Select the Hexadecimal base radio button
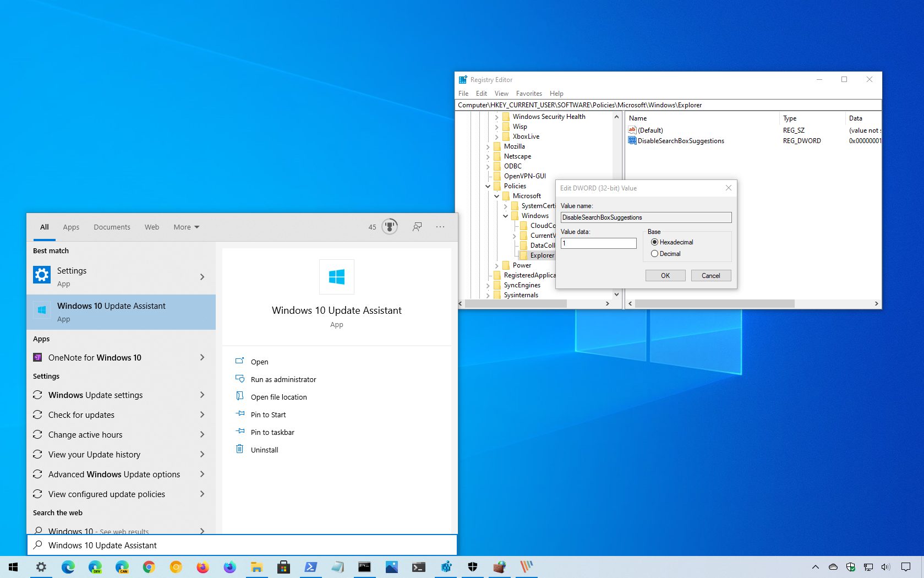The image size is (924, 578). point(655,242)
